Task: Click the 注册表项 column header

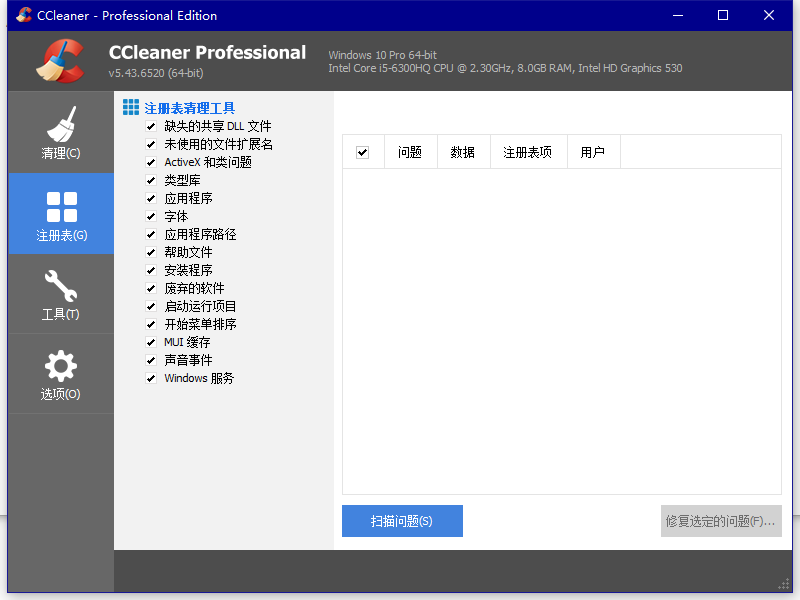Action: 529,152
